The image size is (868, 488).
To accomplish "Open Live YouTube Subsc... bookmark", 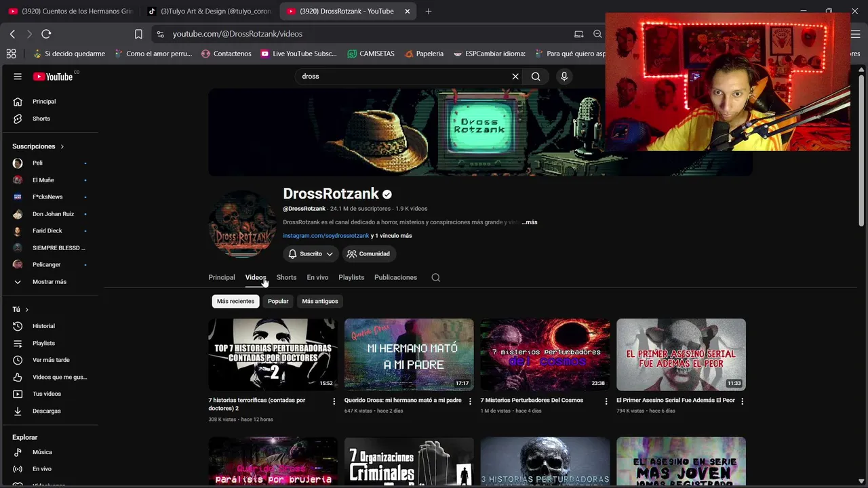I will 298,54.
